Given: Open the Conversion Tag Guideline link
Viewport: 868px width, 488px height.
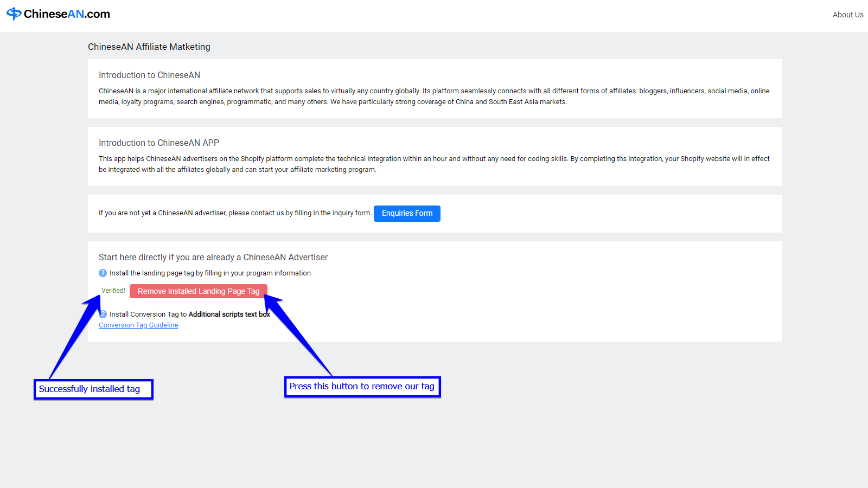Looking at the screenshot, I should pos(138,325).
